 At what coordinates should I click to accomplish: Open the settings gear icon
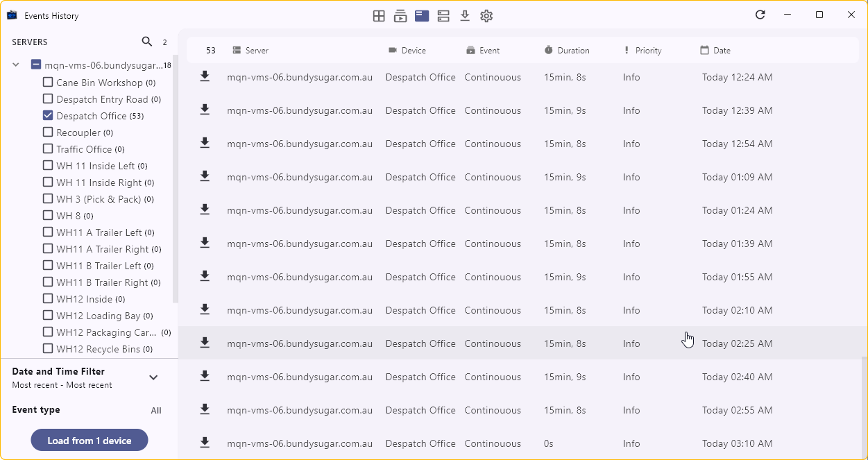click(486, 16)
